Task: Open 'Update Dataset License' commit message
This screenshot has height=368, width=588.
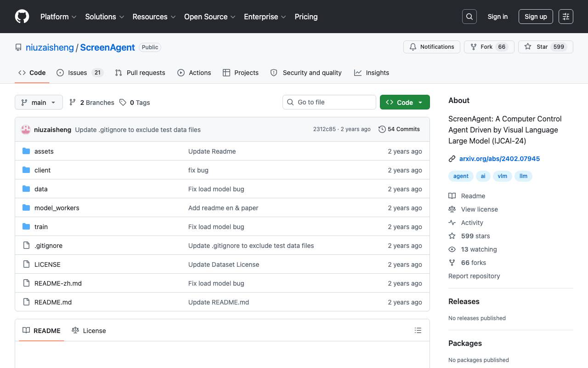Action: (224, 264)
